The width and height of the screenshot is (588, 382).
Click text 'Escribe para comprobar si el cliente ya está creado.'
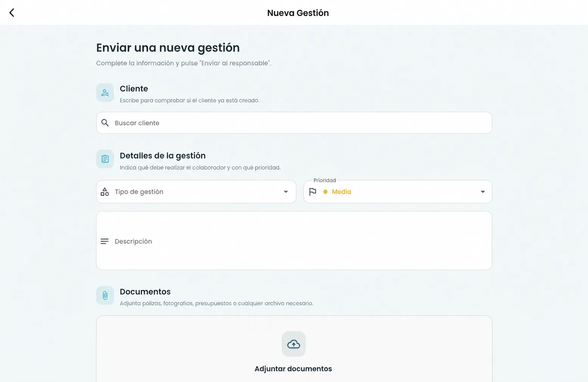tap(189, 101)
